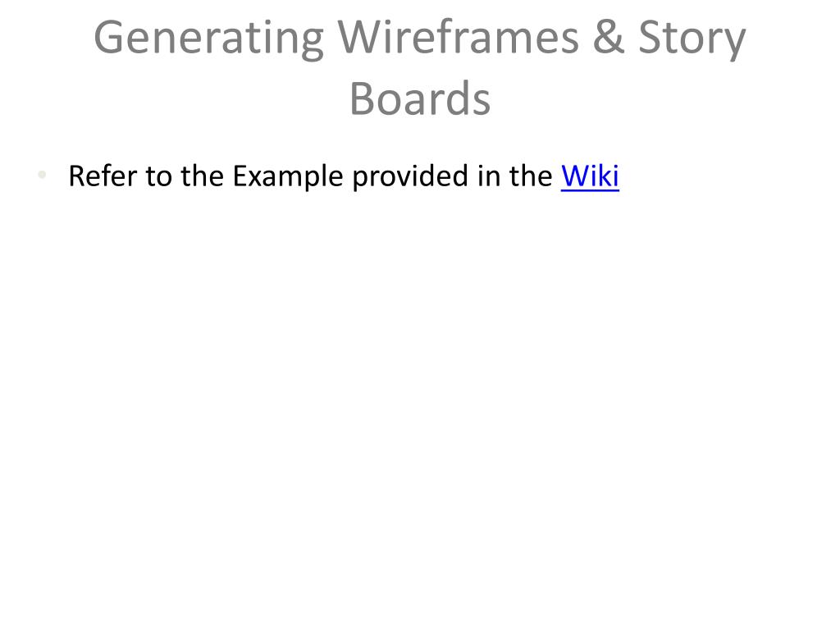Open the Wiki hyperlink
This screenshot has height=630, width=840.
(590, 176)
